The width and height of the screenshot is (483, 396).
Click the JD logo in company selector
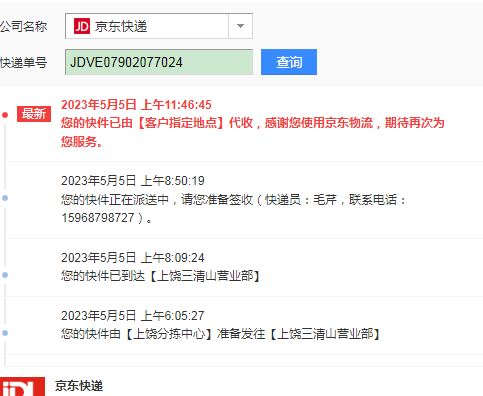[x=82, y=26]
